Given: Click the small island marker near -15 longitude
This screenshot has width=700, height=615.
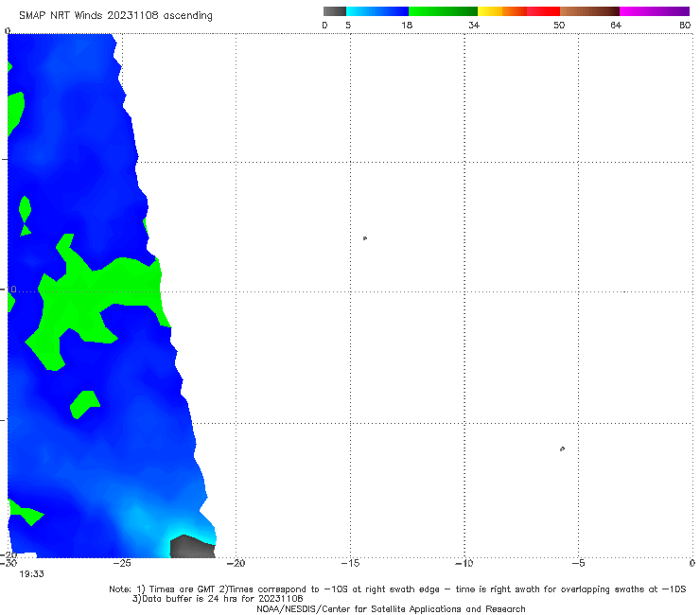Looking at the screenshot, I should coord(365,238).
